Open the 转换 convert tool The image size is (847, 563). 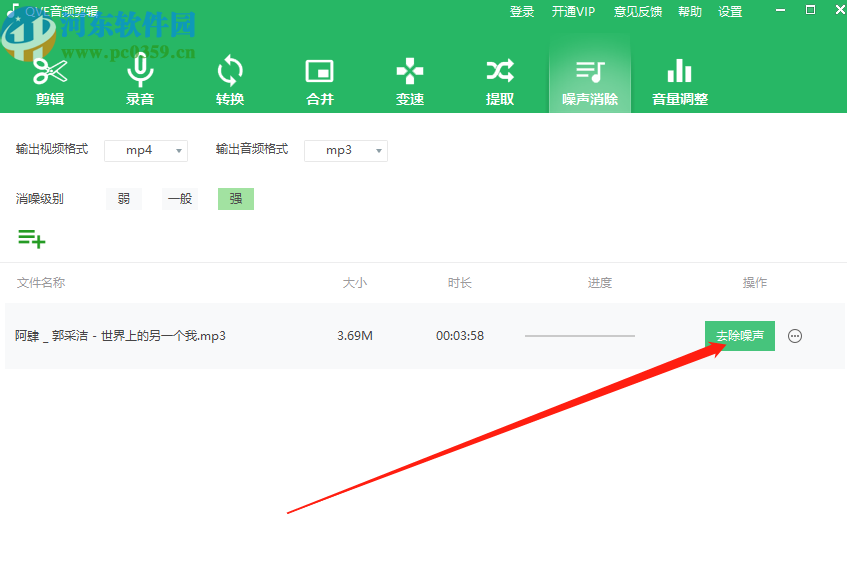(x=230, y=81)
